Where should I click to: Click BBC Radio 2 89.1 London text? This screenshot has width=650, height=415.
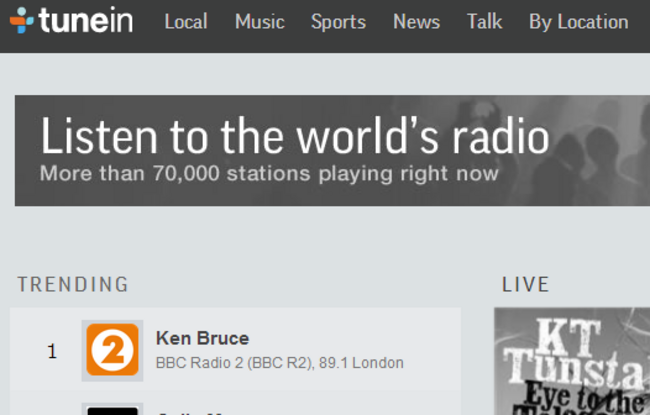point(279,363)
